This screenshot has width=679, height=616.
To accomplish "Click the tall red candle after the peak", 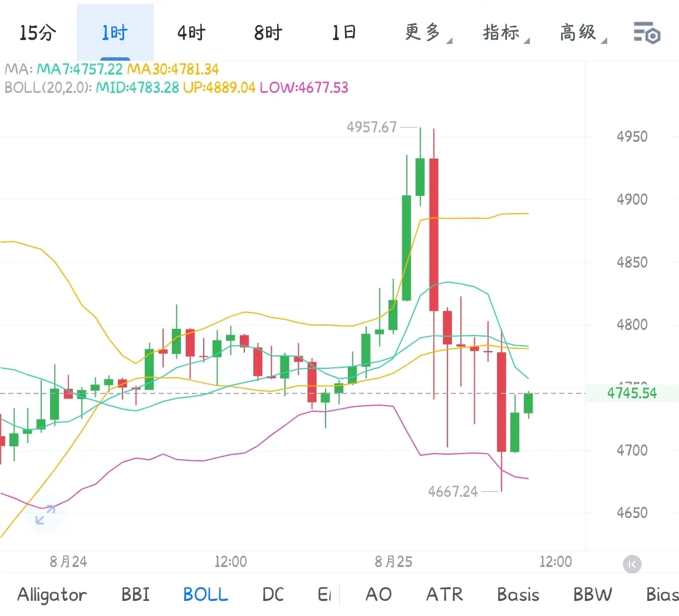I will (434, 234).
